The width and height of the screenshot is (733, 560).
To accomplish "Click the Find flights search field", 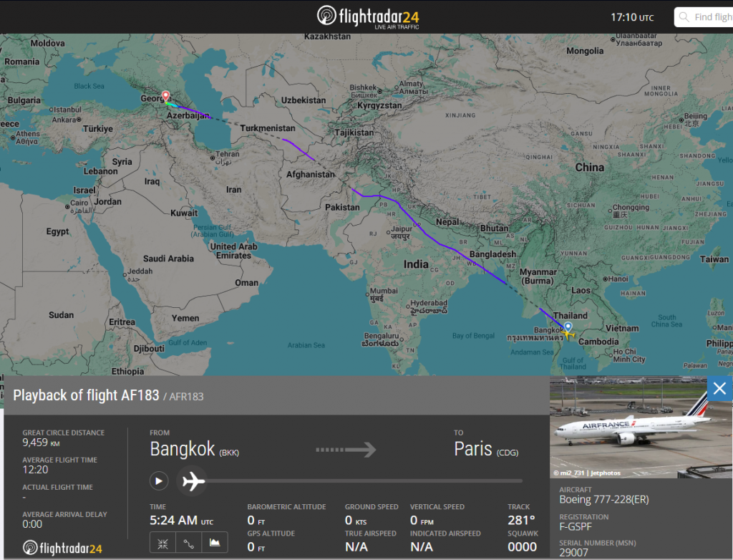I will click(712, 16).
